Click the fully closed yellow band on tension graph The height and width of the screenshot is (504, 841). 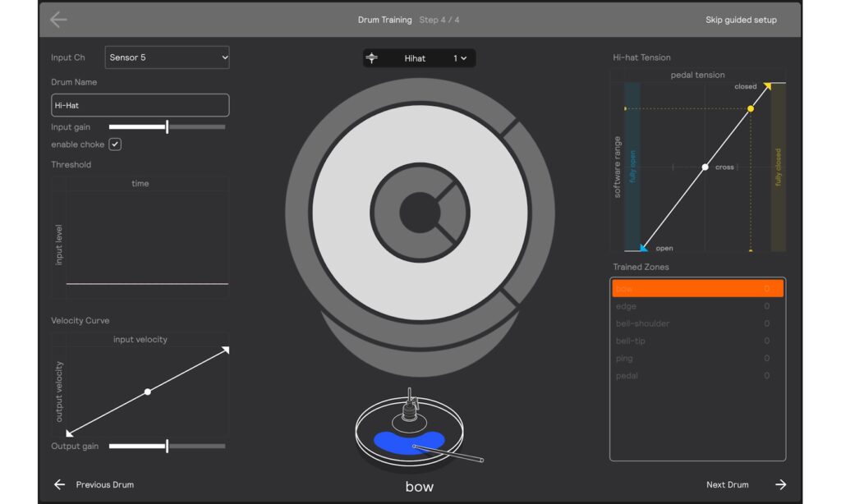pos(779,167)
